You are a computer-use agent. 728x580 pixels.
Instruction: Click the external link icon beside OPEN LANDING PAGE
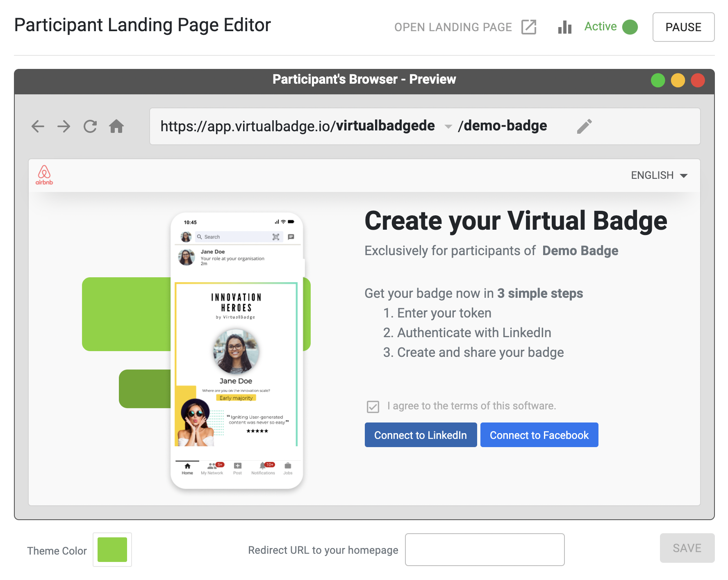click(x=529, y=27)
